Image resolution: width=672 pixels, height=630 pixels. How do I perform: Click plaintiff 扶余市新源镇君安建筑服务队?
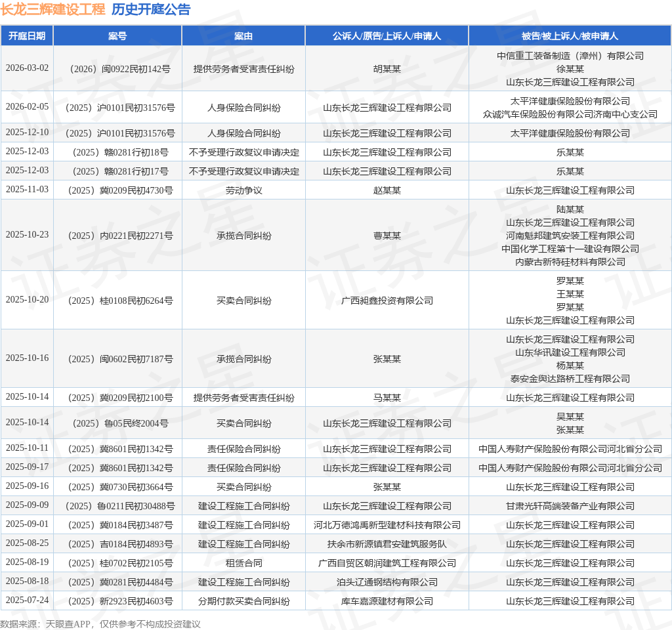(x=387, y=544)
